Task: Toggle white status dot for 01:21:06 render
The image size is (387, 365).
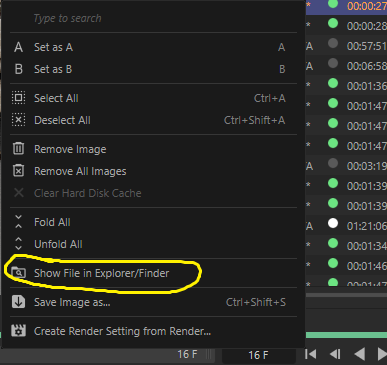Action: [333, 223]
